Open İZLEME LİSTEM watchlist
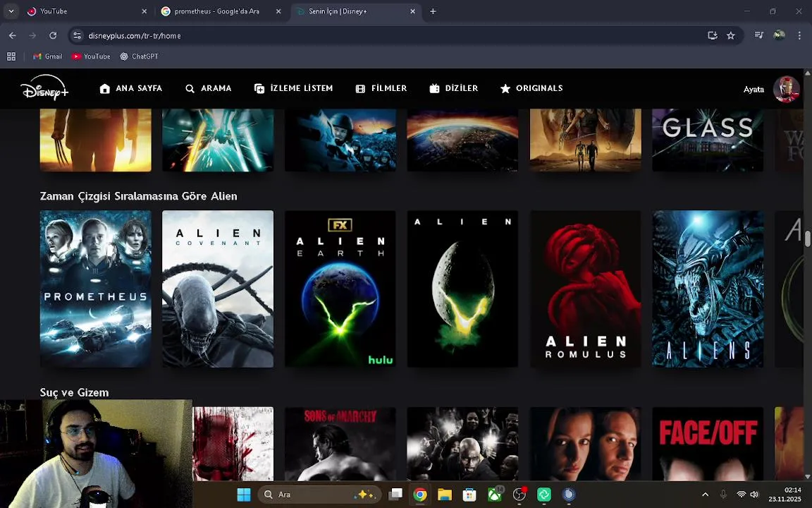This screenshot has width=812, height=508. [294, 89]
